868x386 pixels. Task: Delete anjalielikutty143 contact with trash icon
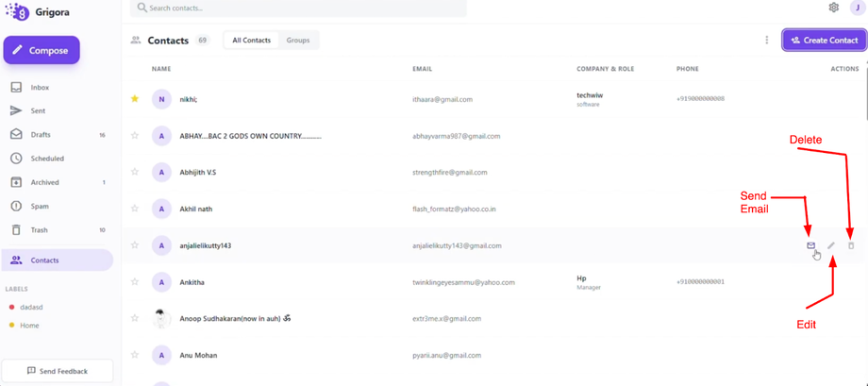[x=851, y=245]
